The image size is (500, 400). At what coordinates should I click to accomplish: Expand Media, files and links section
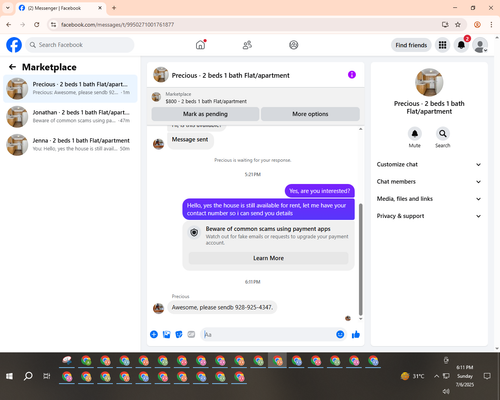pos(429,199)
